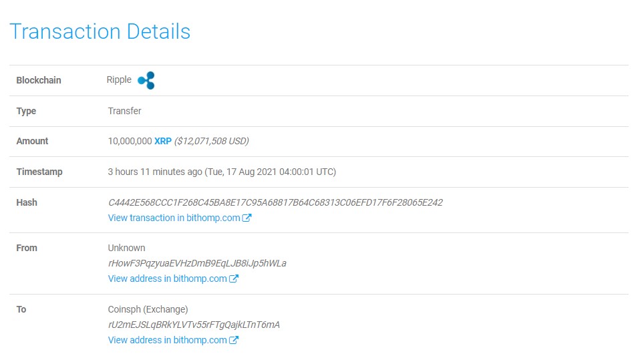Open View transaction in bithomp.com

tap(174, 218)
